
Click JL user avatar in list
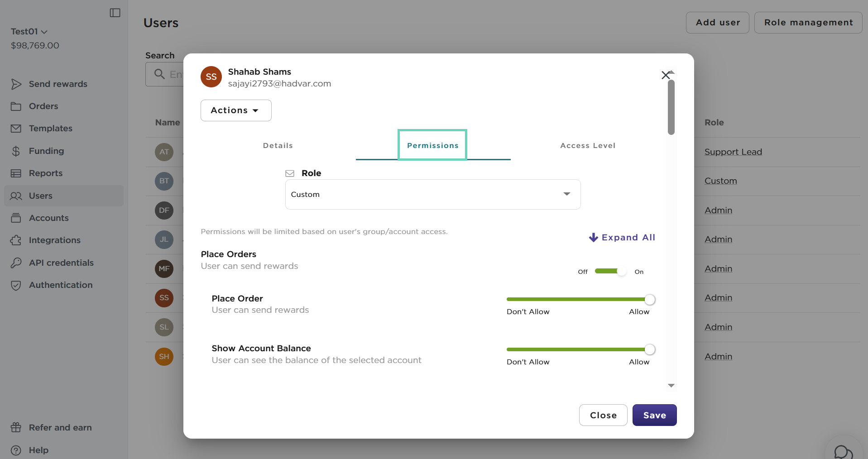click(164, 239)
